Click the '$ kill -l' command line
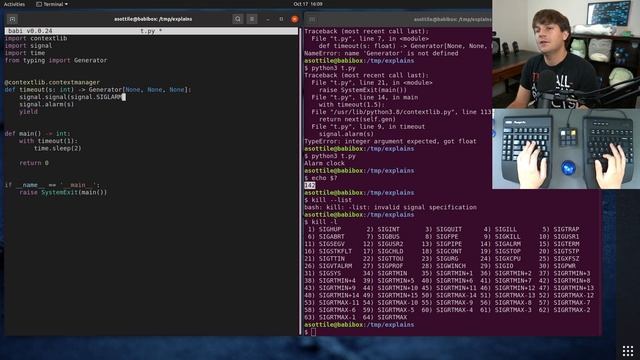 (x=321, y=222)
